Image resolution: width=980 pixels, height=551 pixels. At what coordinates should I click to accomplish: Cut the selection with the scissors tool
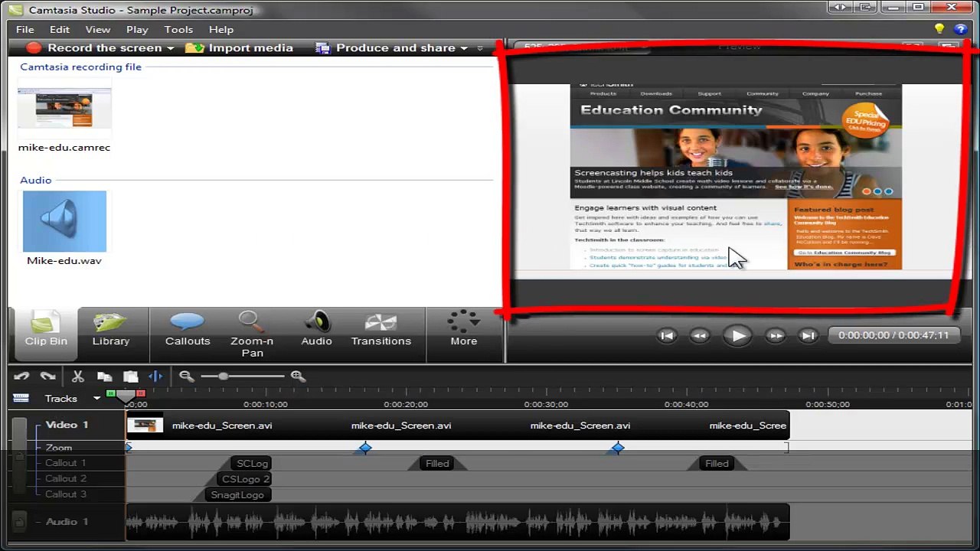pos(77,377)
